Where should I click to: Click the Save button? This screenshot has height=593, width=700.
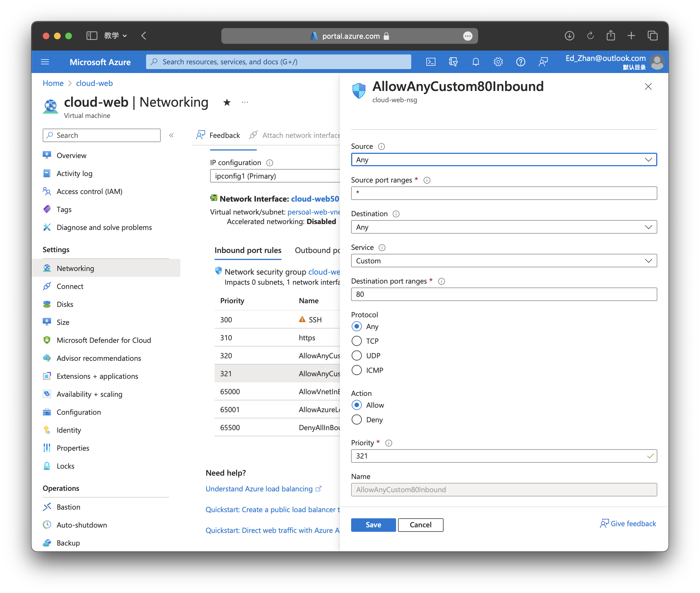click(x=373, y=525)
